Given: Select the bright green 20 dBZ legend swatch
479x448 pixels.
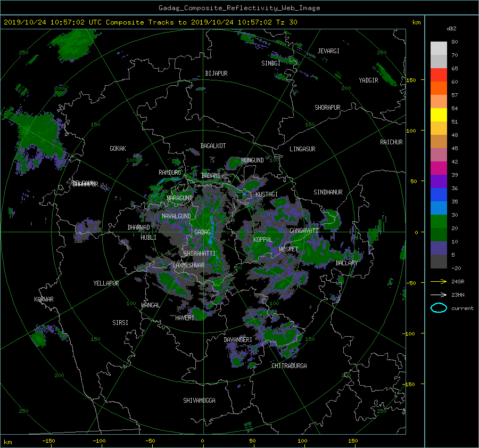Looking at the screenshot, I should coord(439,222).
